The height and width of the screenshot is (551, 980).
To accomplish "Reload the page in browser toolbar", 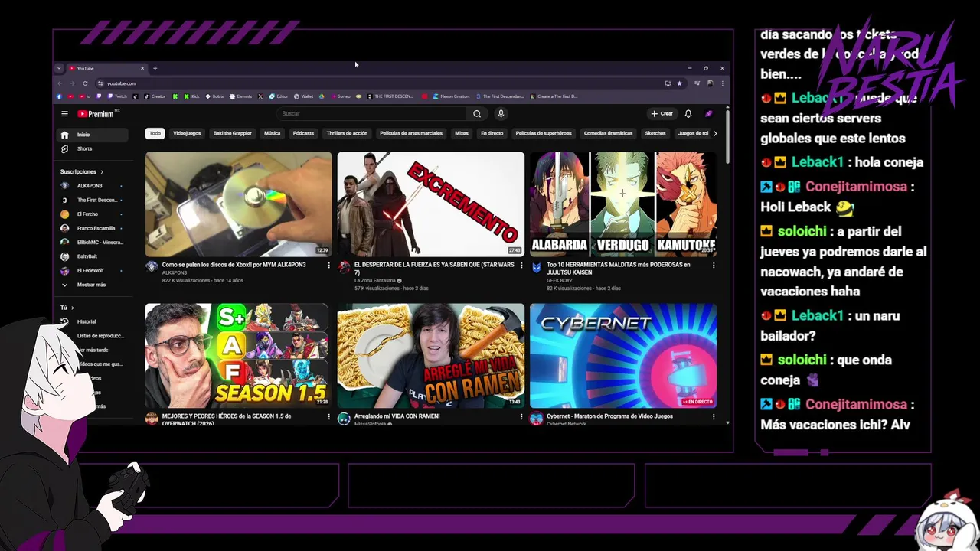I will [85, 83].
